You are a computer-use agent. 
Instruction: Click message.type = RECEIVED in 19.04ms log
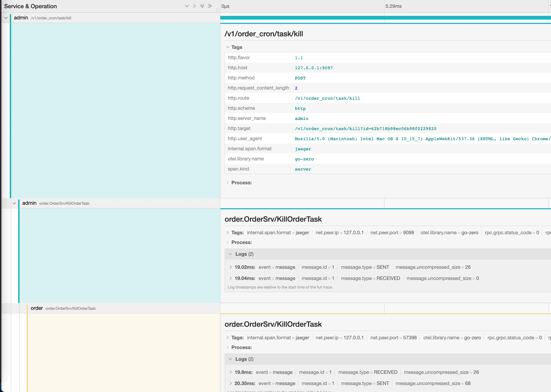(371, 278)
